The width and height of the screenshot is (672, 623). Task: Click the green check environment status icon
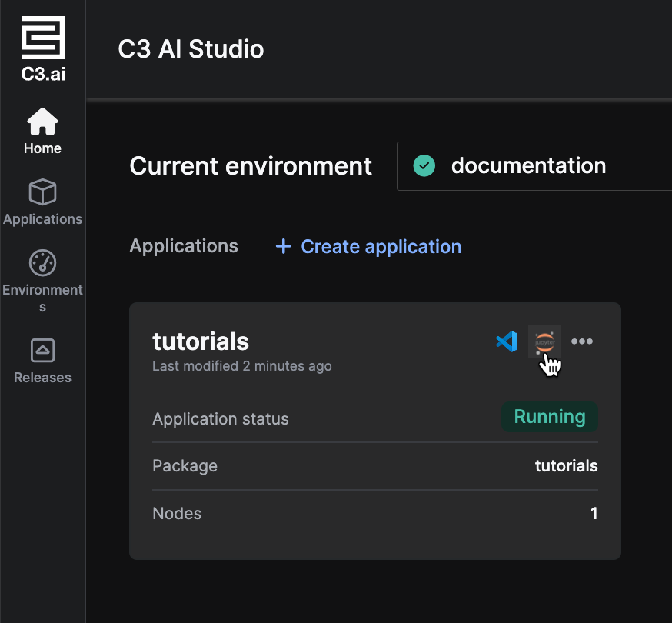click(x=424, y=165)
